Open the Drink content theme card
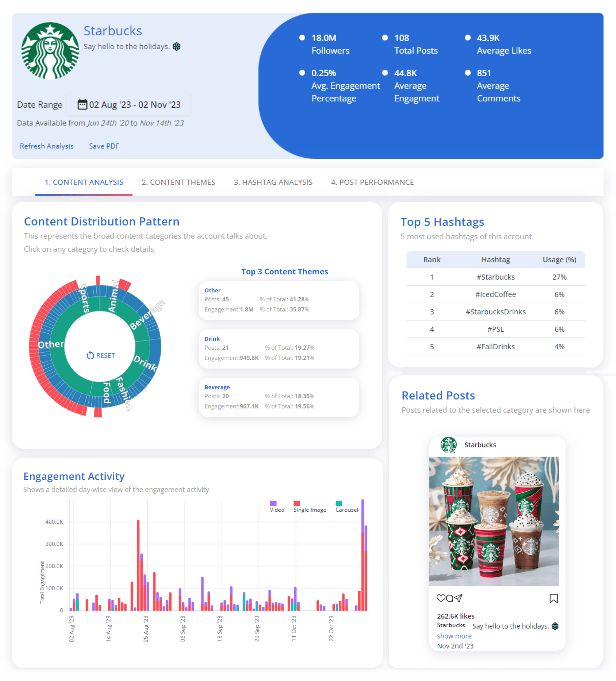This screenshot has height=681, width=616. (279, 349)
